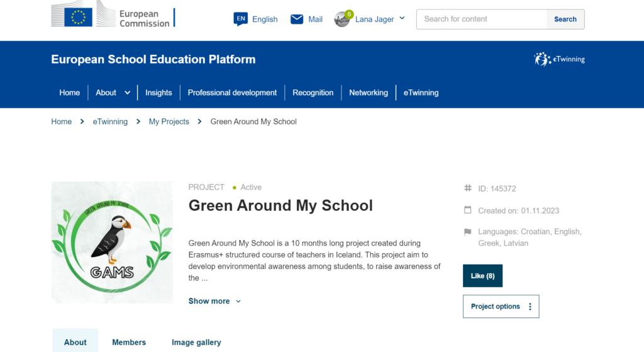
Task: Select the About tab of the project
Action: pos(75,341)
